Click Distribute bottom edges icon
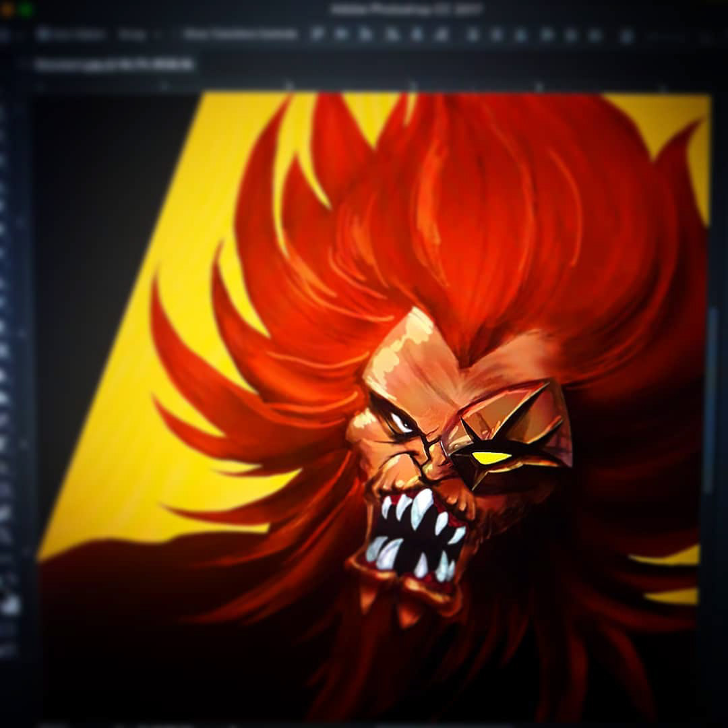728x728 pixels. pos(521,35)
